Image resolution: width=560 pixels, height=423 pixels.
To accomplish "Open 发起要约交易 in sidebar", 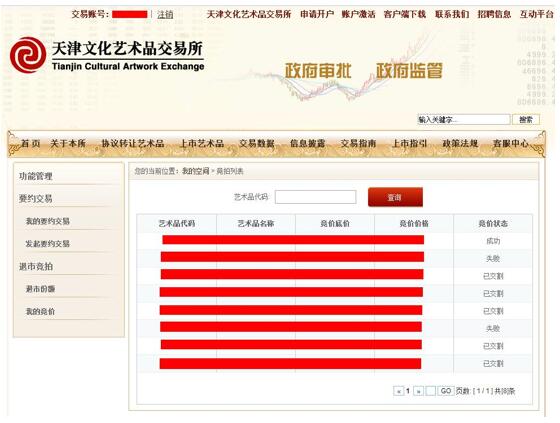I will coord(48,244).
